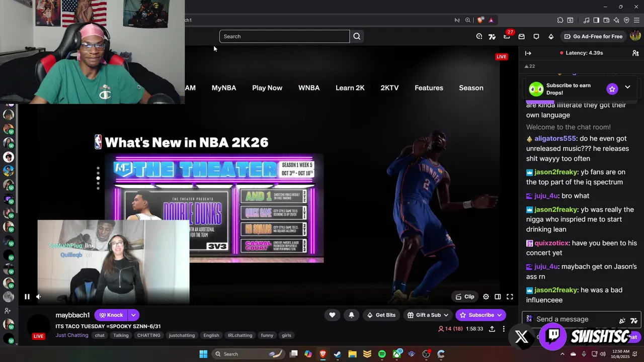Expand the Knock options dropdown arrow

click(x=133, y=315)
